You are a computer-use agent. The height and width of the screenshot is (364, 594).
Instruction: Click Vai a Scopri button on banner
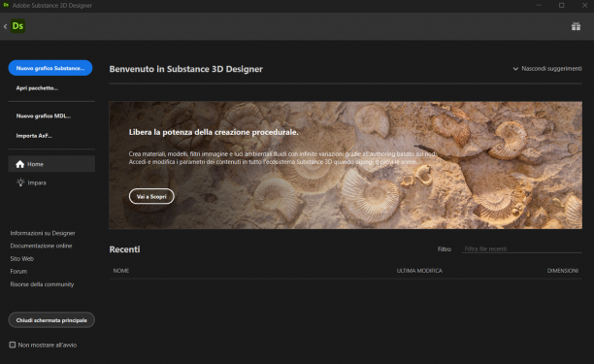pos(151,196)
